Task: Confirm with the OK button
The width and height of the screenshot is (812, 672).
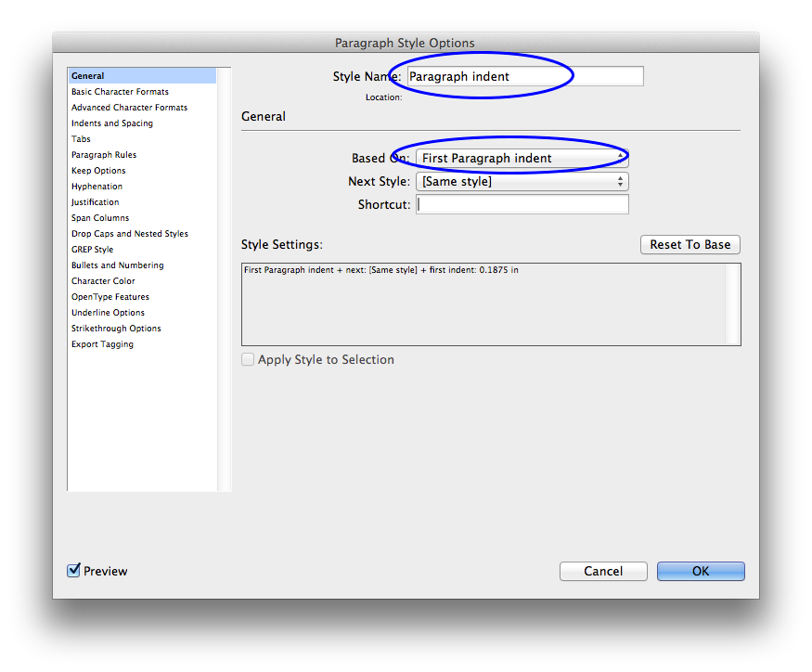Action: [x=701, y=571]
